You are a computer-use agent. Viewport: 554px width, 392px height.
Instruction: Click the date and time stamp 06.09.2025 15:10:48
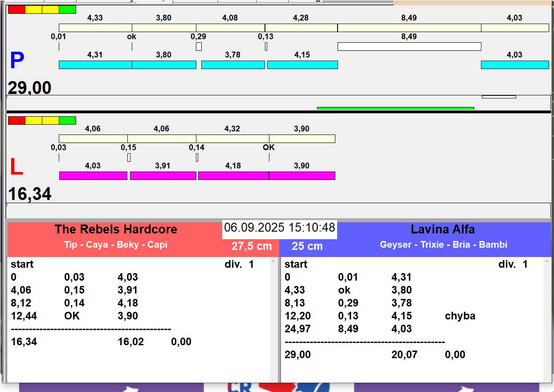click(x=280, y=228)
